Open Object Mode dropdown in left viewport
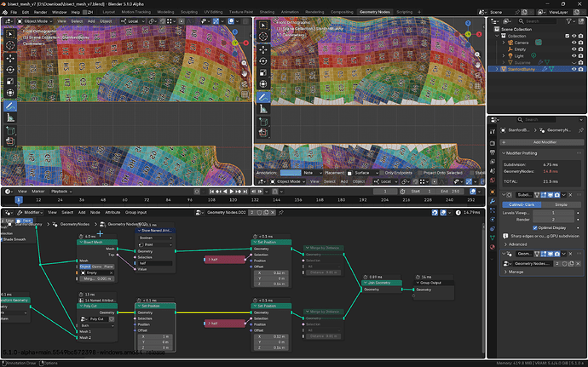 tap(34, 21)
